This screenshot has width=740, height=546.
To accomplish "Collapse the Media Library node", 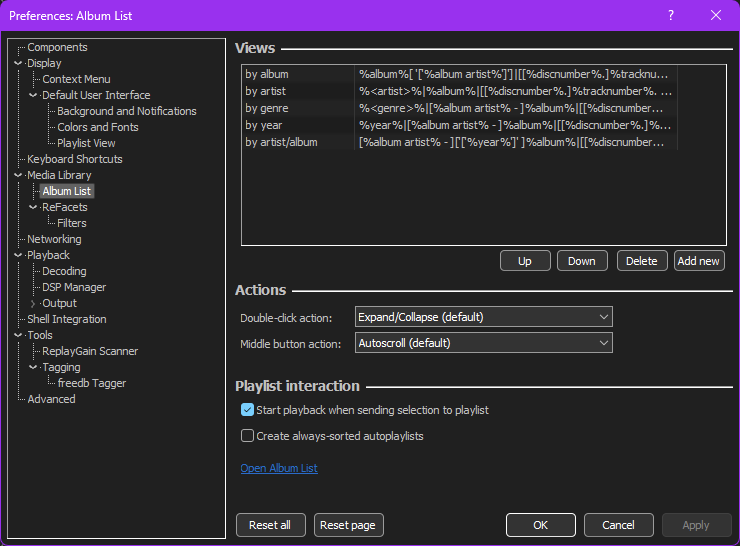I will tap(18, 175).
